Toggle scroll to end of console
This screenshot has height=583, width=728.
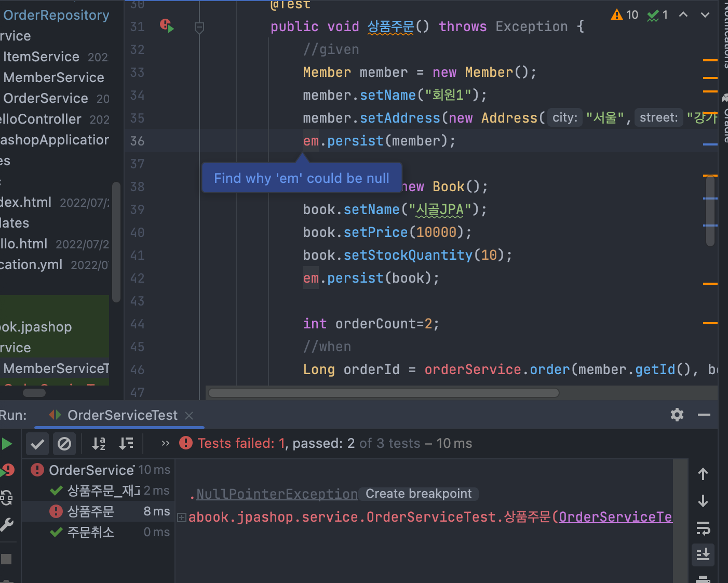[703, 554]
